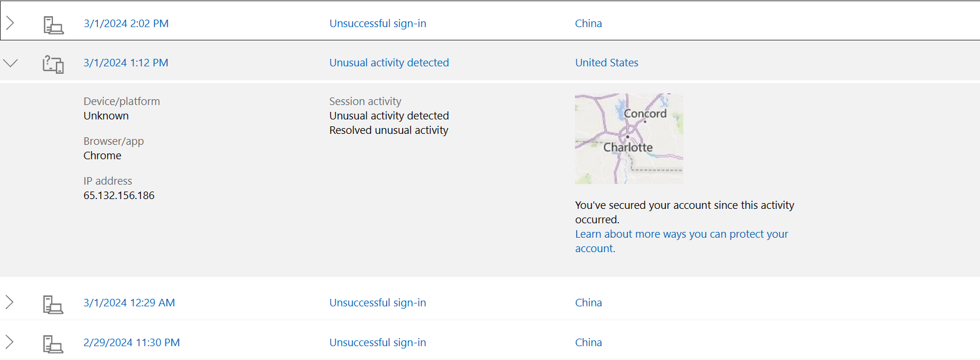980x360 pixels.
Task: Expand the 3/1/2024 2:02 PM activity row
Action: [x=10, y=23]
